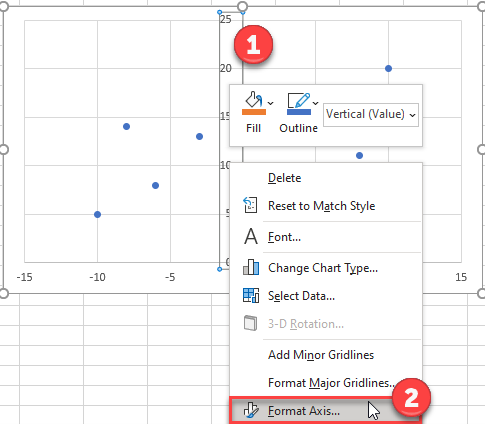Open the Fill color dropdown arrow
The height and width of the screenshot is (424, 485).
click(x=271, y=103)
